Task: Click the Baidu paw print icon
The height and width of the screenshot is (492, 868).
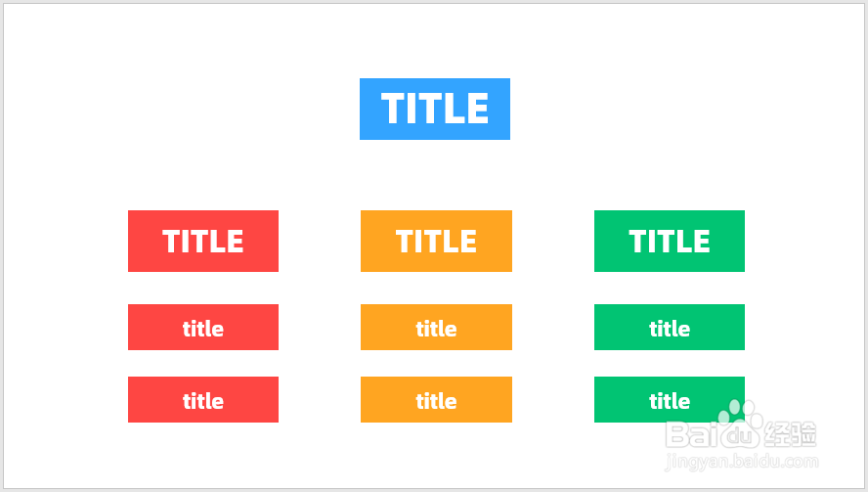Action: (740, 424)
